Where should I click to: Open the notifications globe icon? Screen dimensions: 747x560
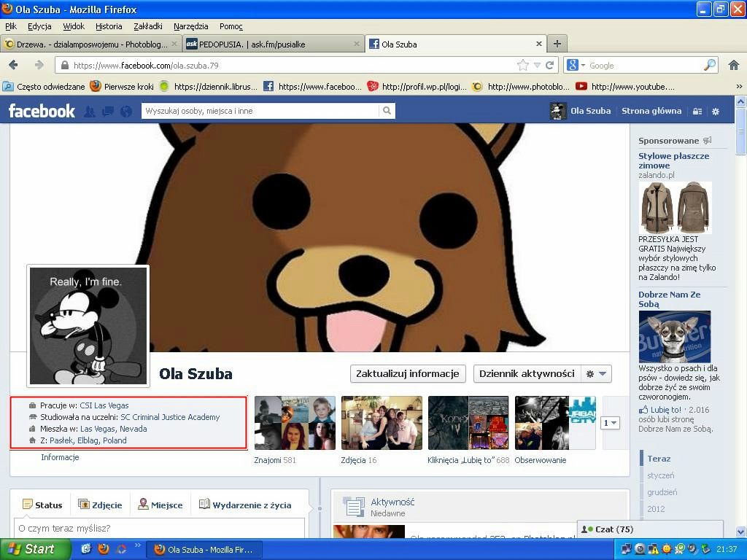[126, 112]
